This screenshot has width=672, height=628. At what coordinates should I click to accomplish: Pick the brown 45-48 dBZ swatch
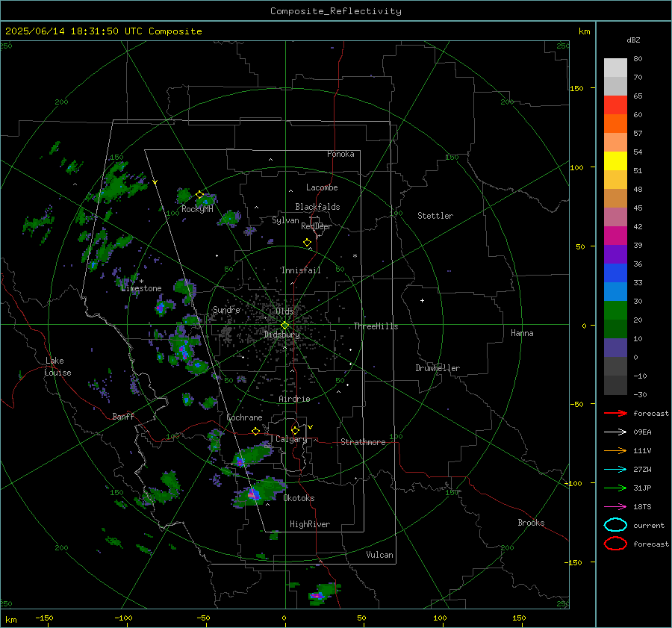click(x=615, y=199)
